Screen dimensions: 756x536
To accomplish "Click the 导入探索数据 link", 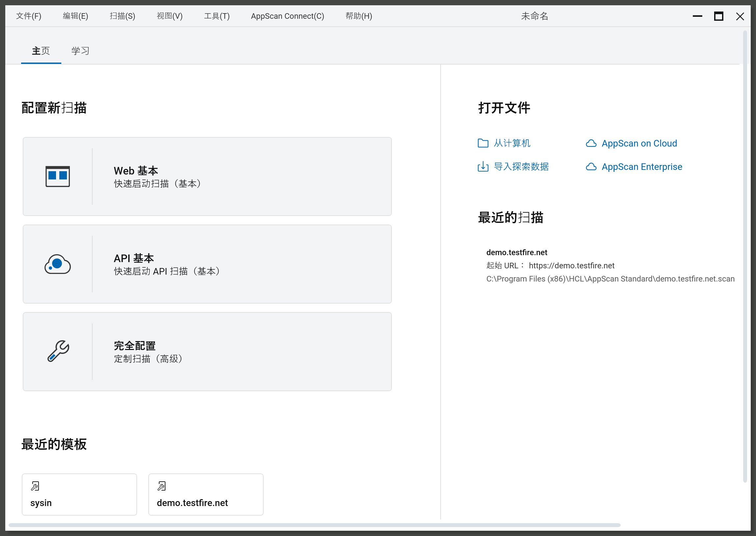I will coord(521,167).
